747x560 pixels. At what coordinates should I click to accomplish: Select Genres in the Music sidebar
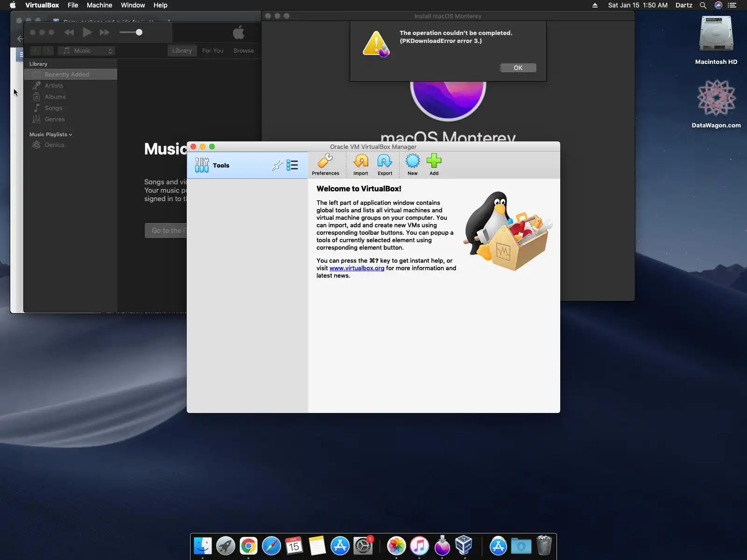click(70, 119)
